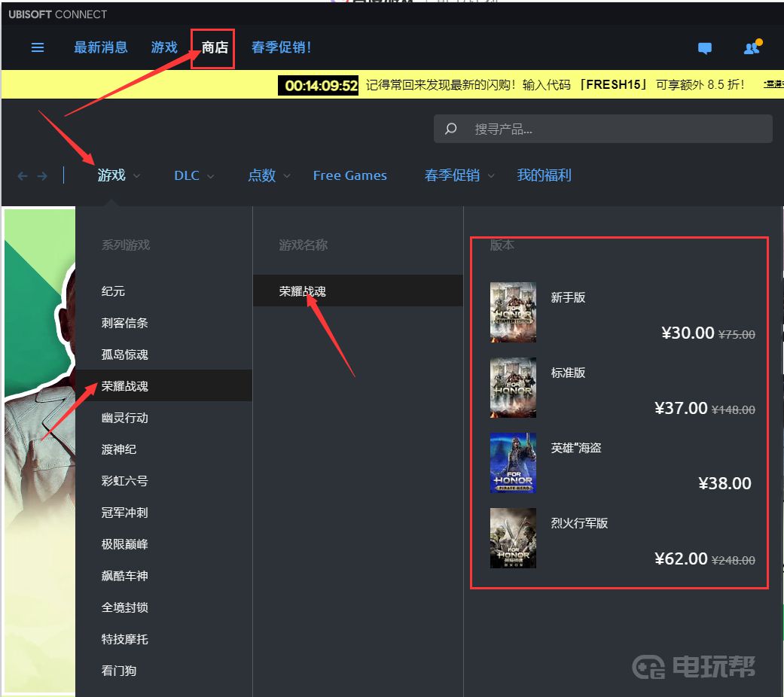The width and height of the screenshot is (784, 697).
Task: Click the back navigation arrow
Action: 23,175
